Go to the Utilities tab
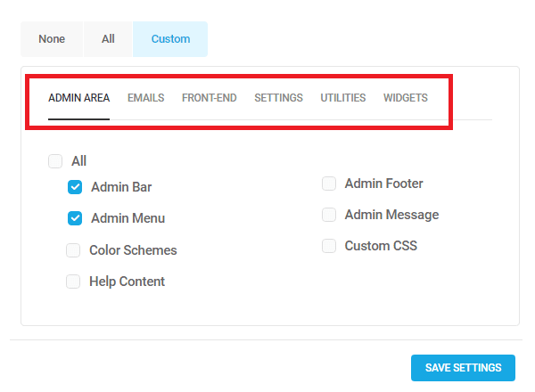The image size is (535, 392). pyautogui.click(x=343, y=98)
